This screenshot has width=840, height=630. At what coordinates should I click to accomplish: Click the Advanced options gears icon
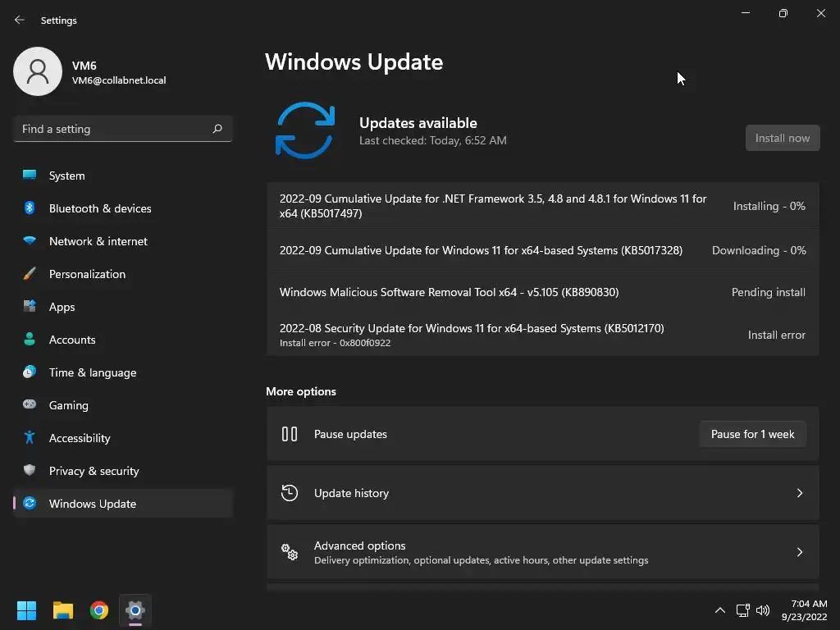(290, 552)
